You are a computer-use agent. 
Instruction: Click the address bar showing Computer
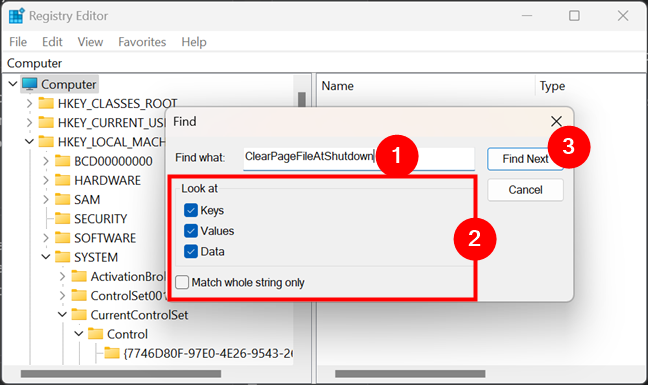(x=324, y=63)
